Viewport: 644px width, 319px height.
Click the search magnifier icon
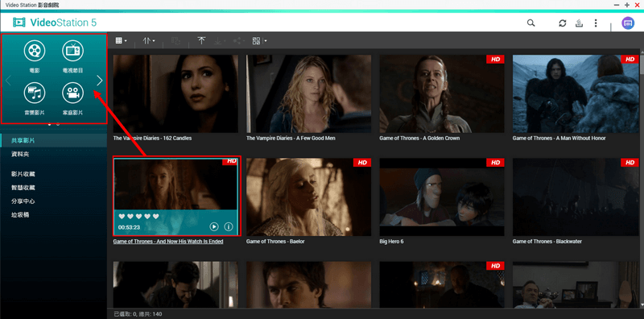point(531,23)
